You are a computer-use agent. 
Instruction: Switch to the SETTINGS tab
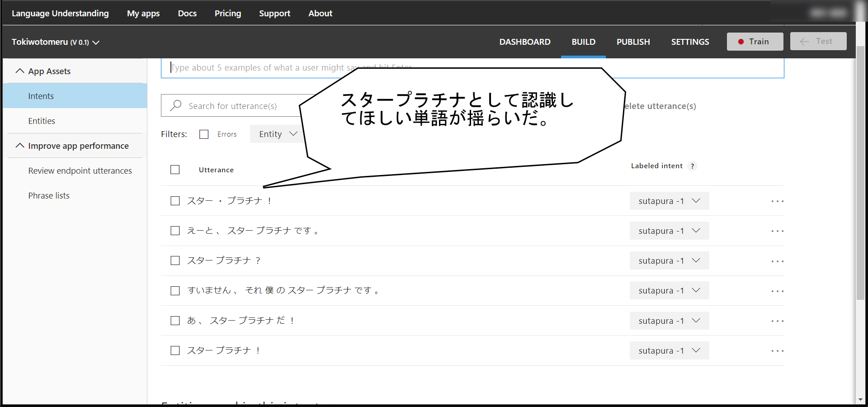(x=690, y=42)
